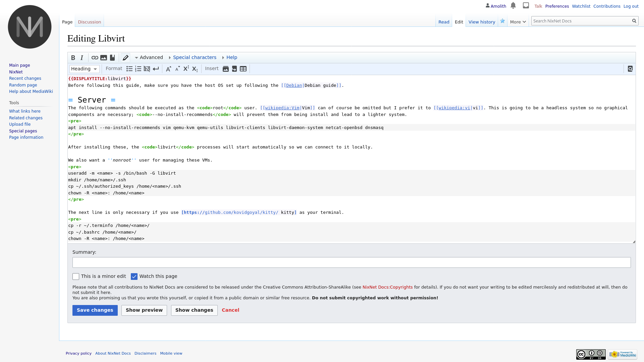Go to Main page in sidebar
The height and width of the screenshot is (362, 644).
(x=19, y=65)
